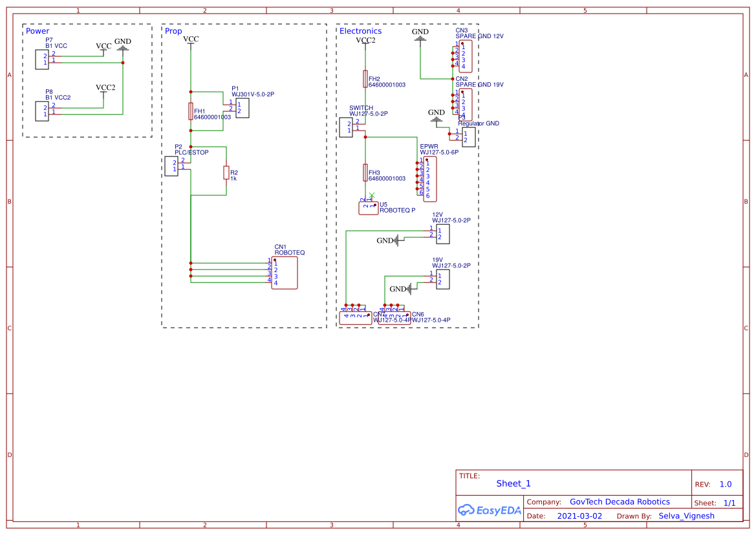The width and height of the screenshot is (756, 535).
Task: Select the REV 1.0 revision field
Action: pyautogui.click(x=726, y=483)
